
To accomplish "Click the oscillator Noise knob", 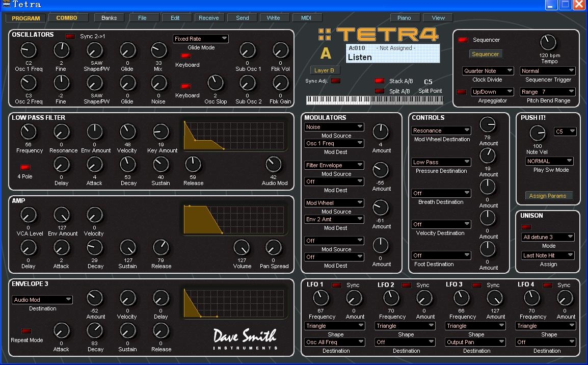I will point(158,83).
